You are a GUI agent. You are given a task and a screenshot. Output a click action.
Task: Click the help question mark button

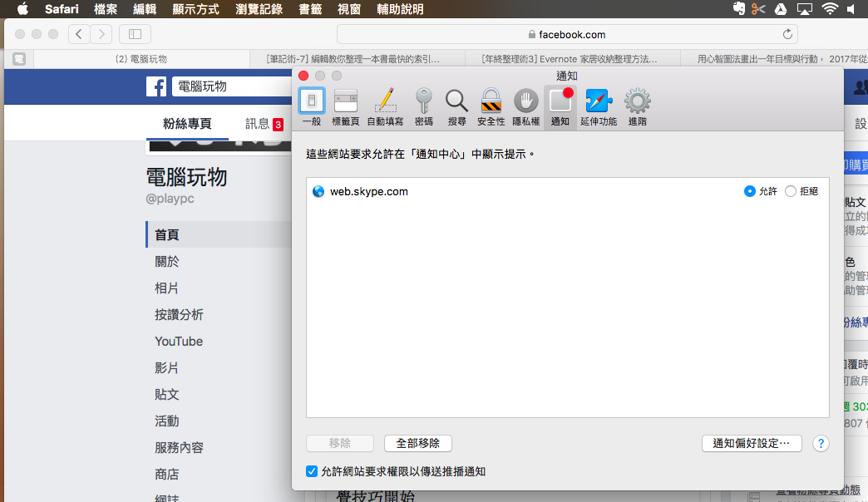tap(821, 443)
